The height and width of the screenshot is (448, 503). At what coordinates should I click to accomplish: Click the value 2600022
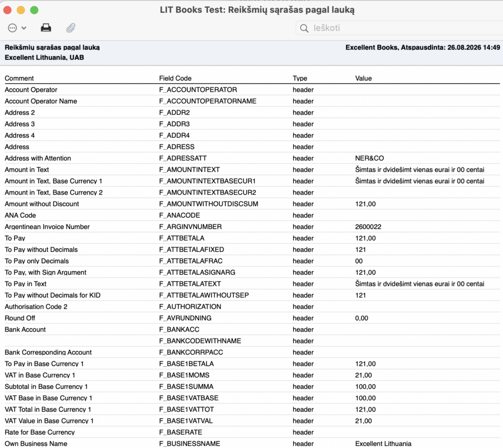[368, 227]
